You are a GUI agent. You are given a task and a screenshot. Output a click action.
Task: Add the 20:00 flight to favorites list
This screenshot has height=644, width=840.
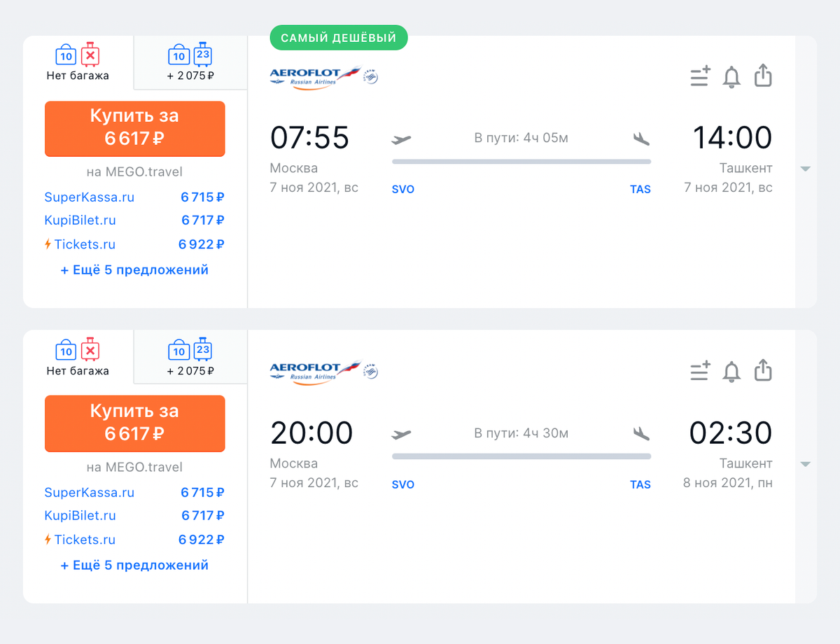coord(700,370)
